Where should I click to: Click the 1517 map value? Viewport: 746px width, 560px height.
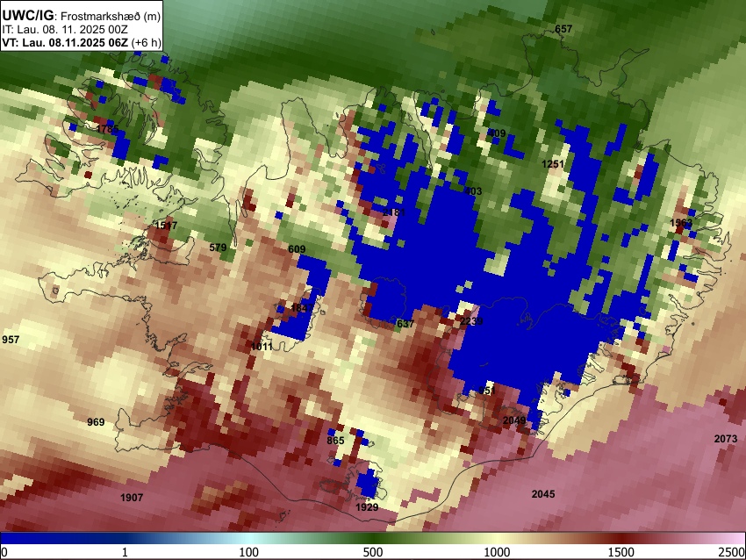tap(166, 226)
